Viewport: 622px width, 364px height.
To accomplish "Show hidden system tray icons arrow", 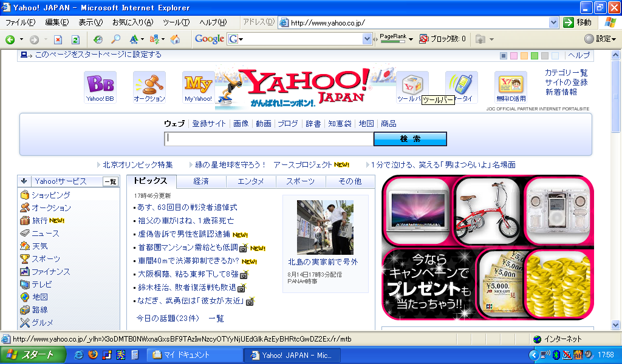I will coord(533,355).
